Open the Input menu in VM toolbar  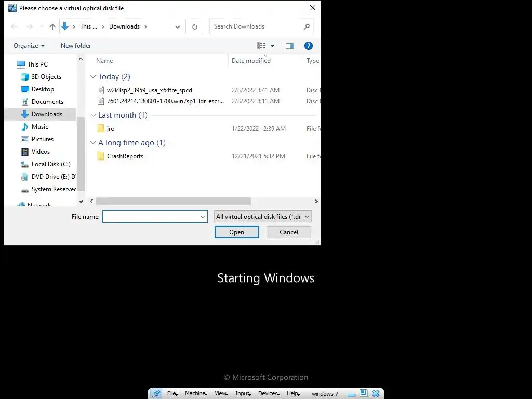coord(243,394)
